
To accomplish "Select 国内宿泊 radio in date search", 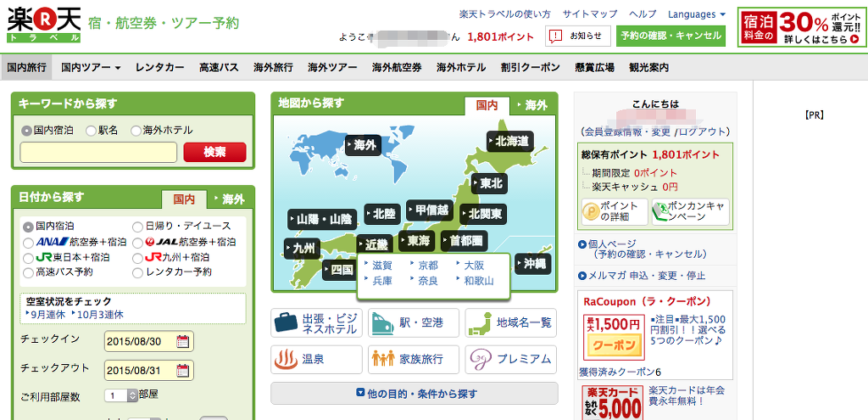I will (28, 227).
